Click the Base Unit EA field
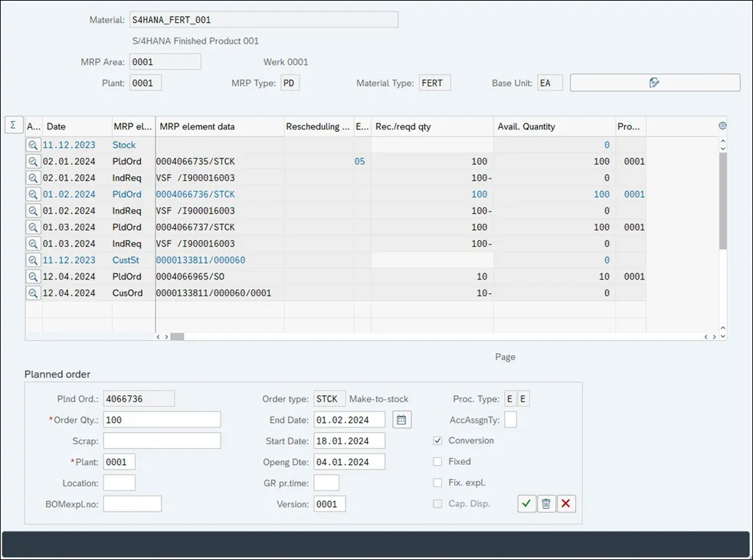The width and height of the screenshot is (753, 560). point(549,83)
